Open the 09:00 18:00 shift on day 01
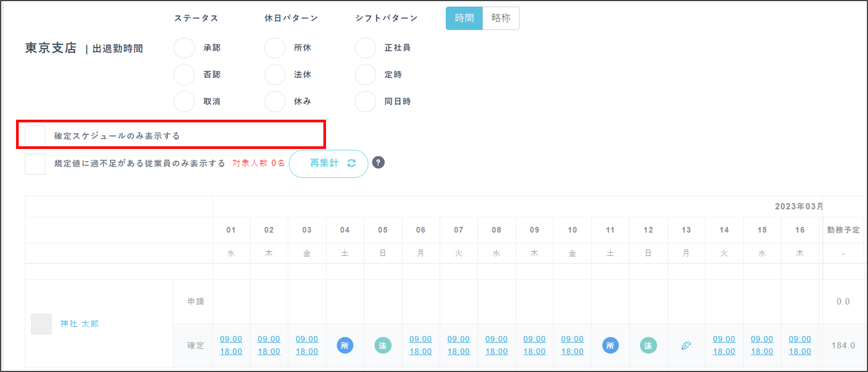 click(x=231, y=345)
